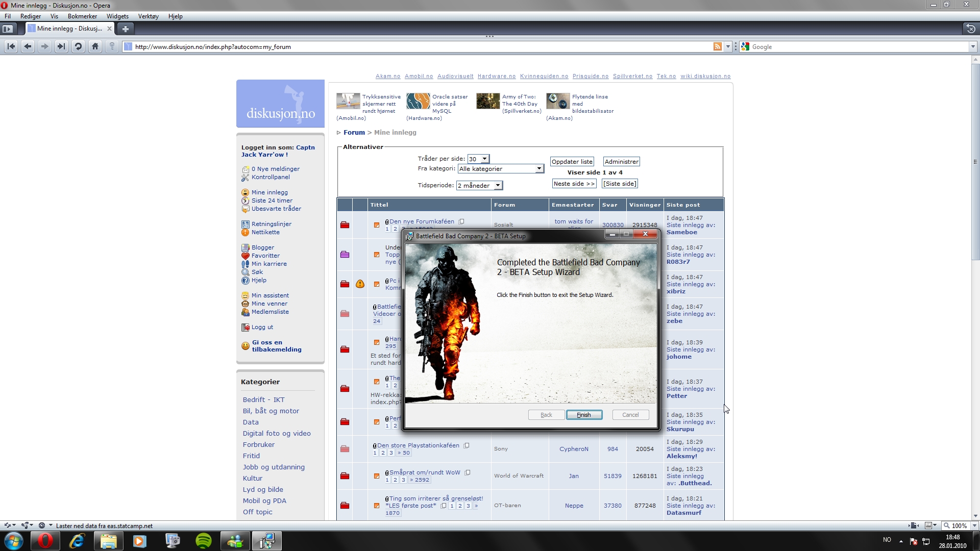Open the Hardware.no top link

click(x=496, y=76)
